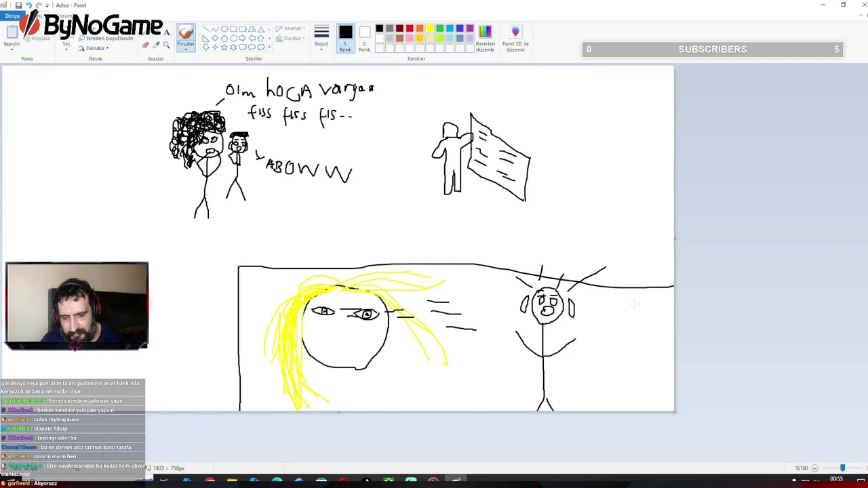Select the rounded rectangle shape

tap(242, 29)
